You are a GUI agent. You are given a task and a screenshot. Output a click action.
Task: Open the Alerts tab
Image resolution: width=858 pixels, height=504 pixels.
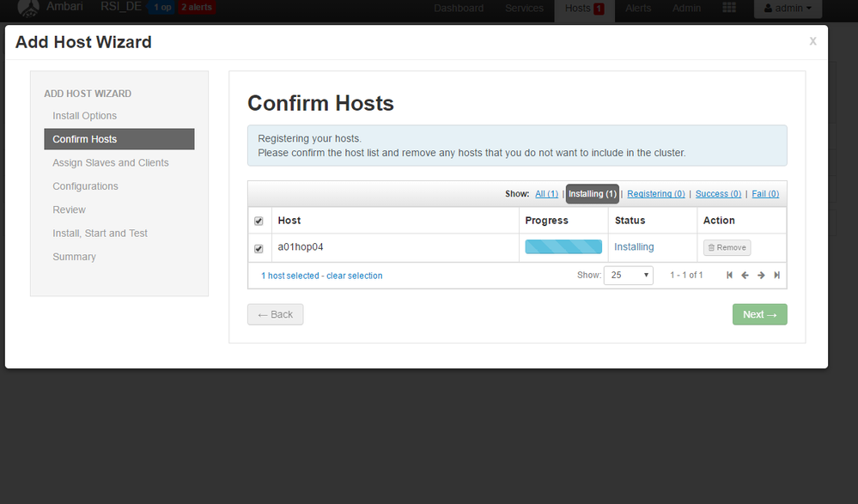pyautogui.click(x=638, y=9)
